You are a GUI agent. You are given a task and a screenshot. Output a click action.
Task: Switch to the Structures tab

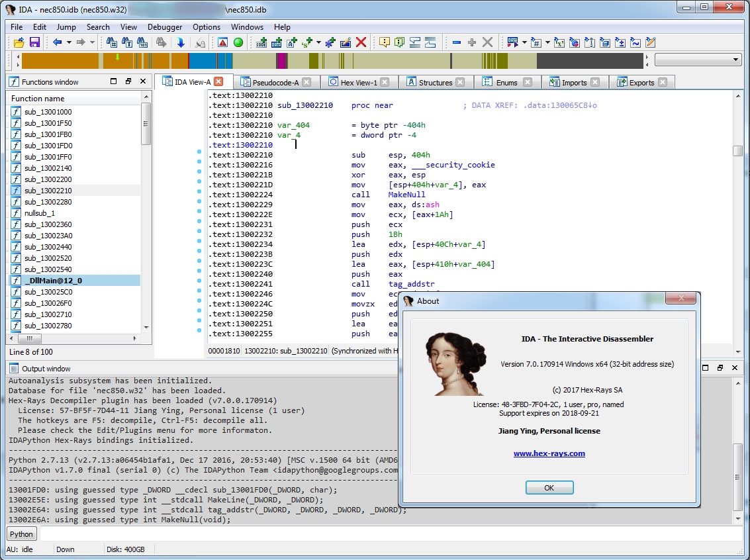tap(435, 82)
